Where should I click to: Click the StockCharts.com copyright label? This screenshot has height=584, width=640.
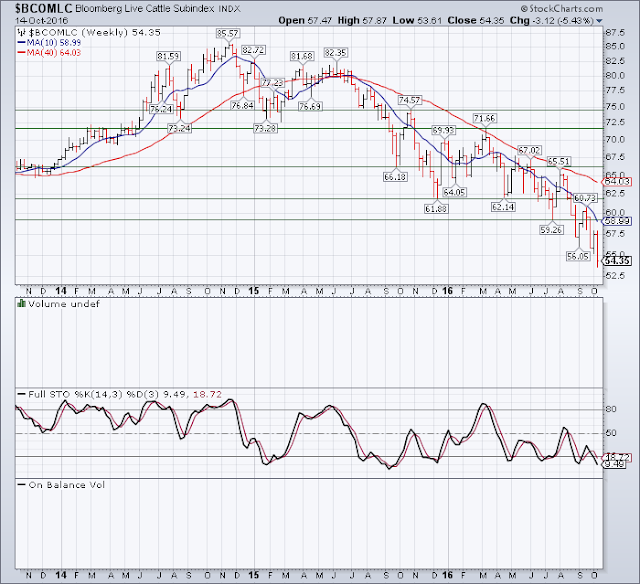click(x=562, y=9)
